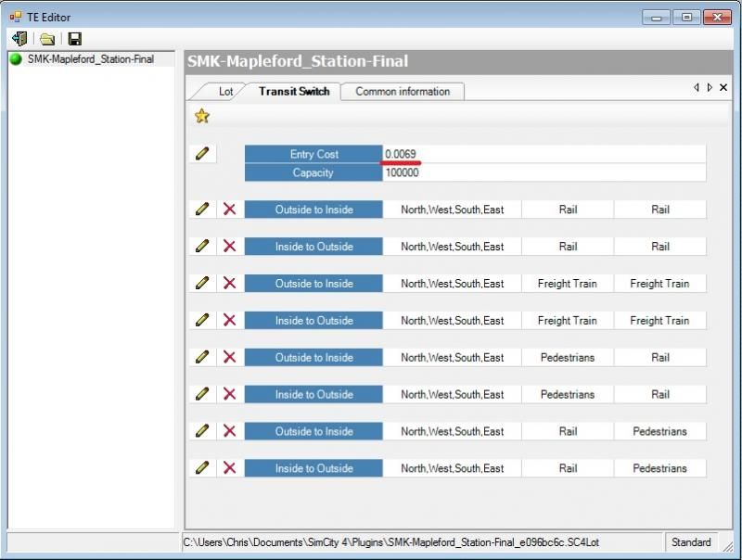Image resolution: width=742 pixels, height=560 pixels.
Task: Click the first Outside to Inside label
Action: coord(313,210)
